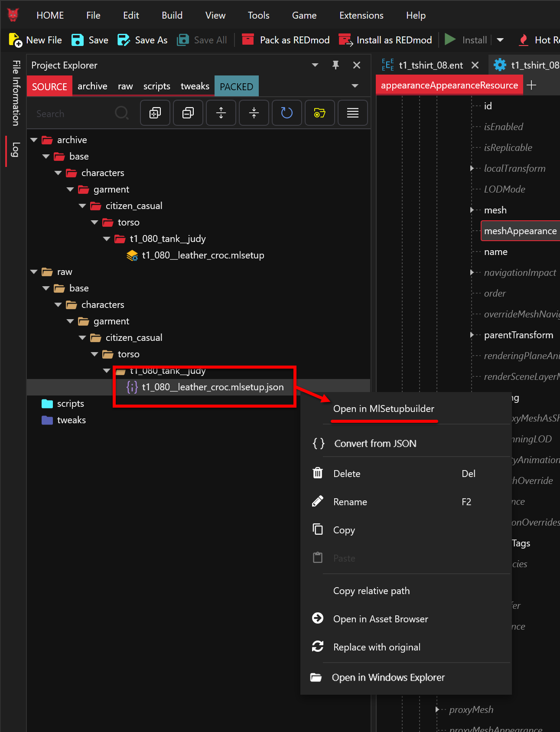Viewport: 560px width, 732px height.
Task: Click the open project folder button
Action: click(320, 113)
